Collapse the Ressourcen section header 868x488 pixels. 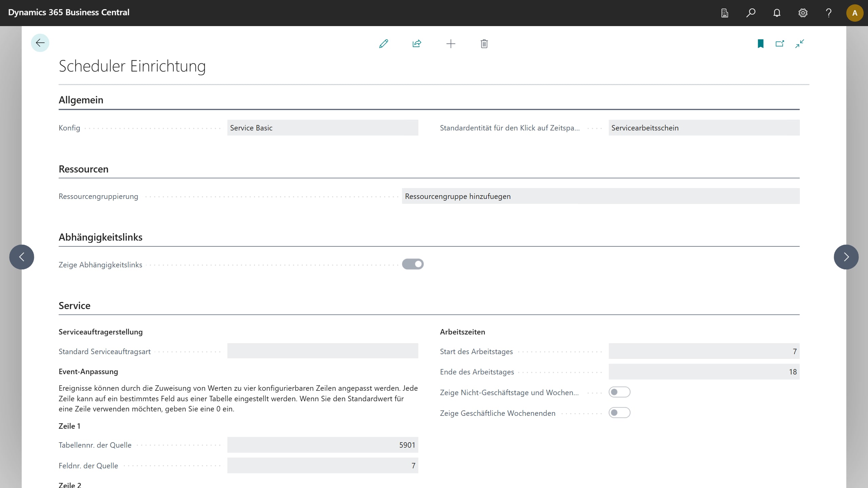point(83,169)
